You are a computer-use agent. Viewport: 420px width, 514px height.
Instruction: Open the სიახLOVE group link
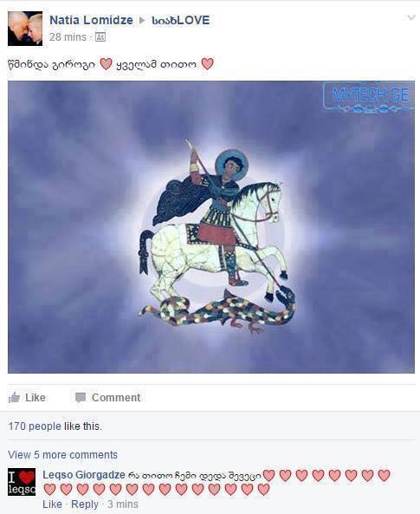click(x=180, y=20)
